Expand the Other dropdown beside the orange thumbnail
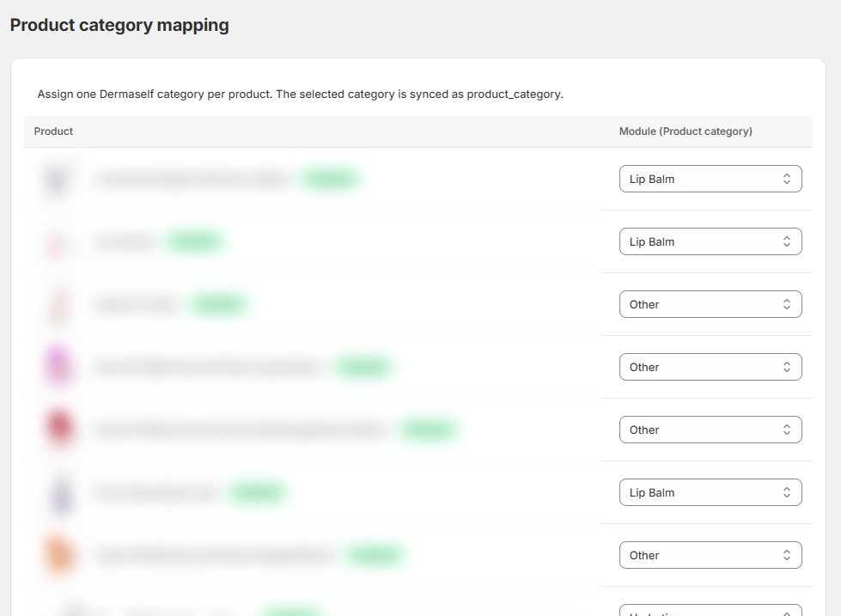Image resolution: width=841 pixels, height=616 pixels. [710, 555]
